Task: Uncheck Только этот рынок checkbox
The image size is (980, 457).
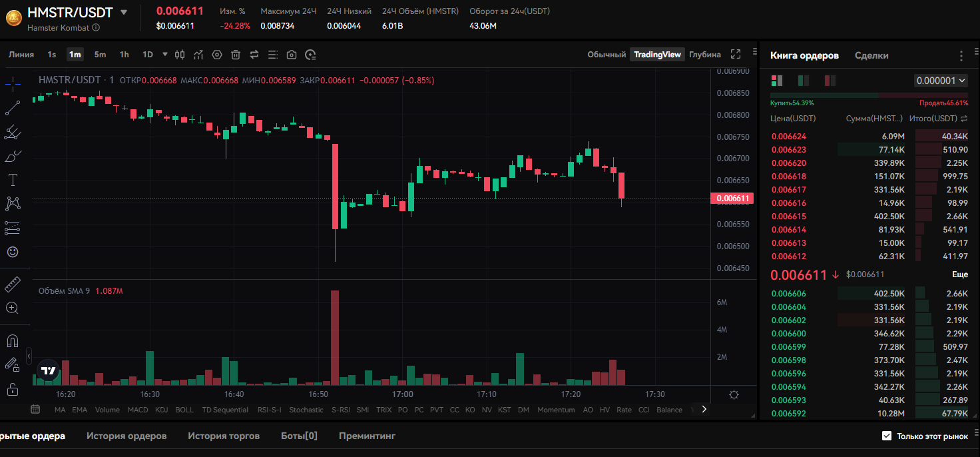Action: (x=887, y=436)
